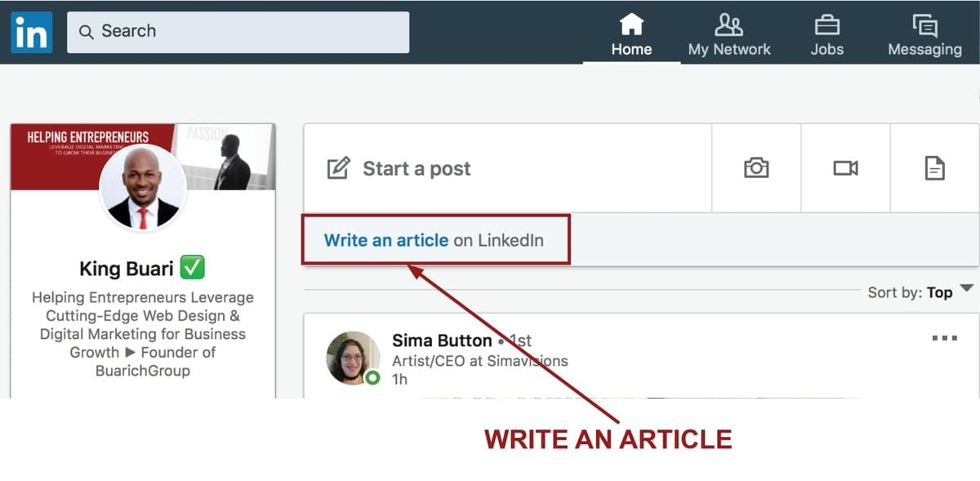Click the search magnifier icon

(86, 32)
